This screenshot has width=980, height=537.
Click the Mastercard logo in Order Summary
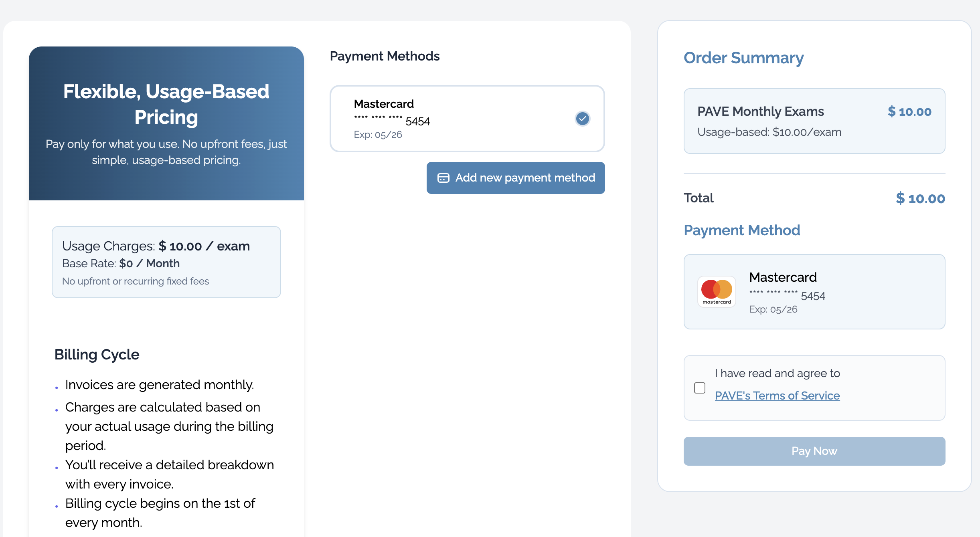[x=717, y=291]
